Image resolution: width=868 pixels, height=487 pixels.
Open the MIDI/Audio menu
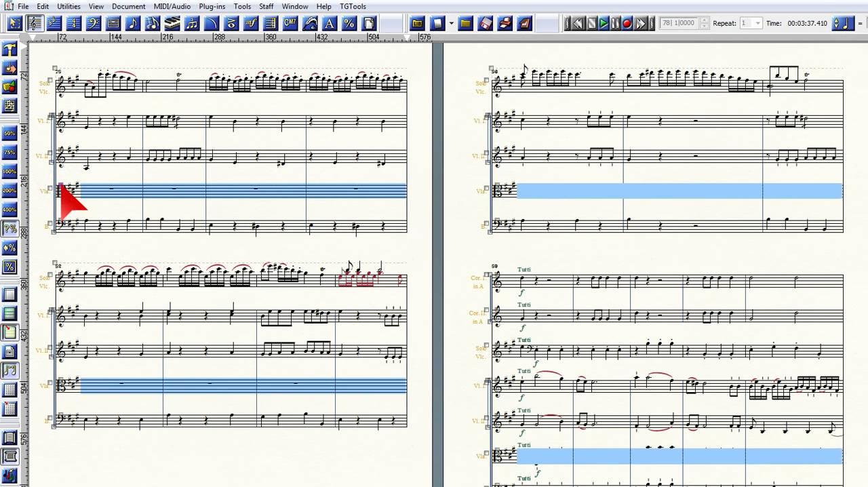(172, 6)
